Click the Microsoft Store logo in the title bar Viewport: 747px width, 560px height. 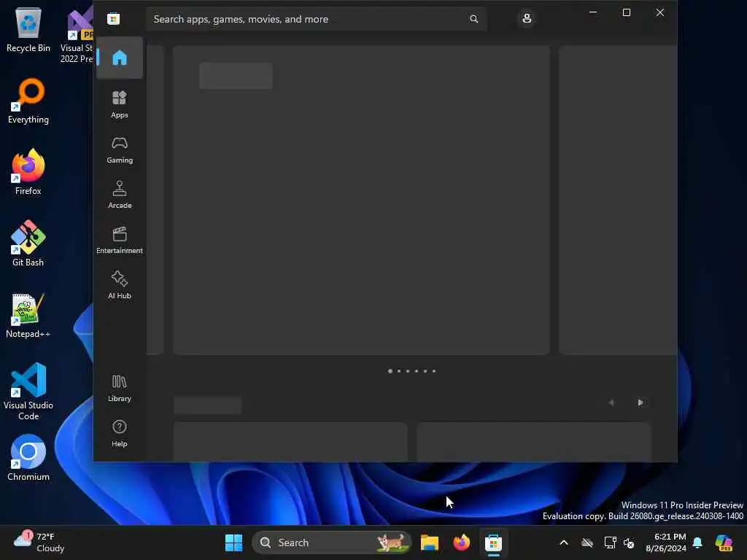tap(113, 19)
